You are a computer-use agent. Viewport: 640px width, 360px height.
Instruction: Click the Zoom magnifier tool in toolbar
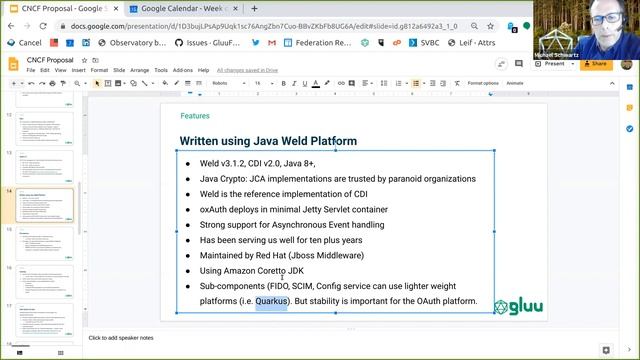tap(77, 83)
